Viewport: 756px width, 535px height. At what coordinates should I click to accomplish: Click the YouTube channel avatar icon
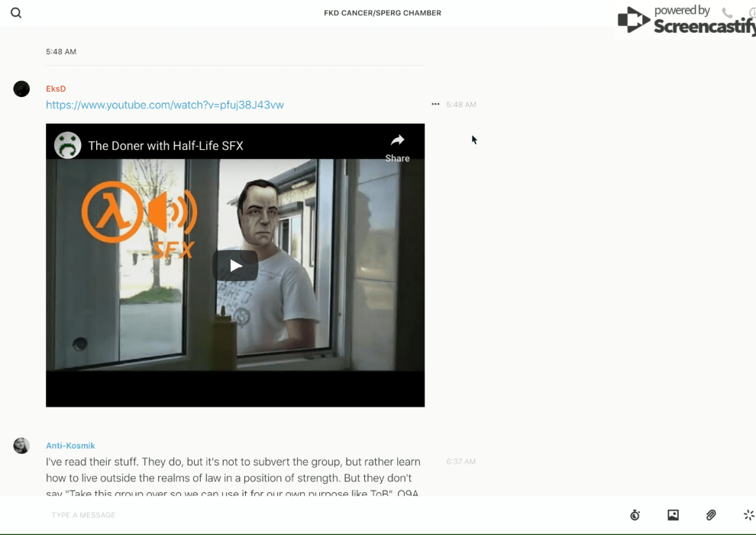pos(68,145)
